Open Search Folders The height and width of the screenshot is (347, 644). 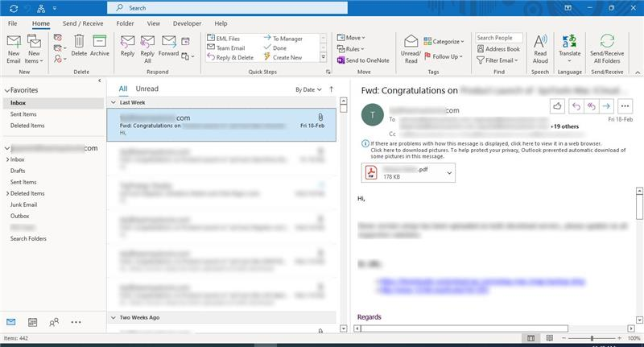[28, 238]
